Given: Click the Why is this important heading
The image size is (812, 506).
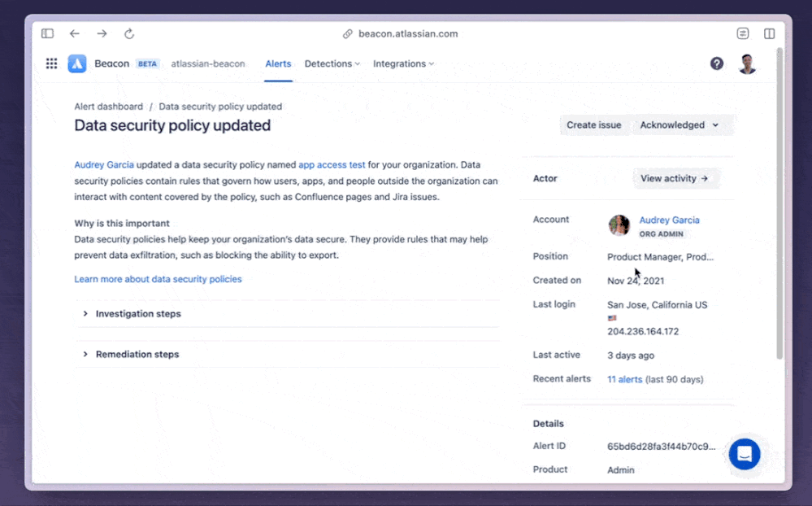Looking at the screenshot, I should click(x=122, y=224).
